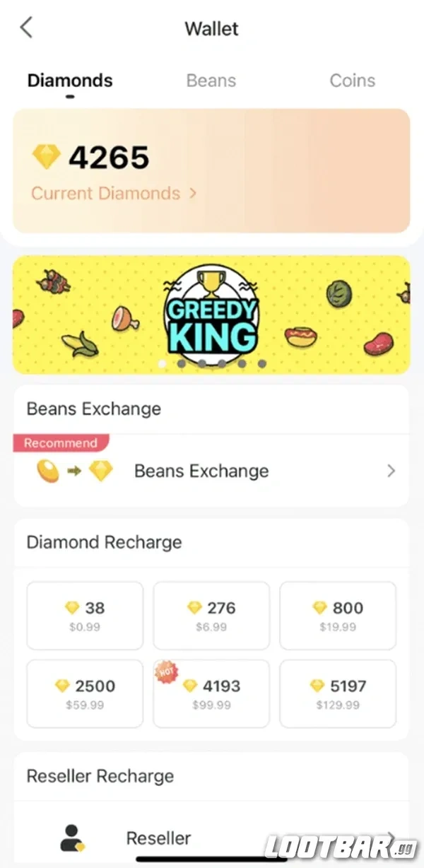Viewport: 424px width, 868px height.
Task: Tap the HOT badge on the 4193 package
Action: [166, 671]
